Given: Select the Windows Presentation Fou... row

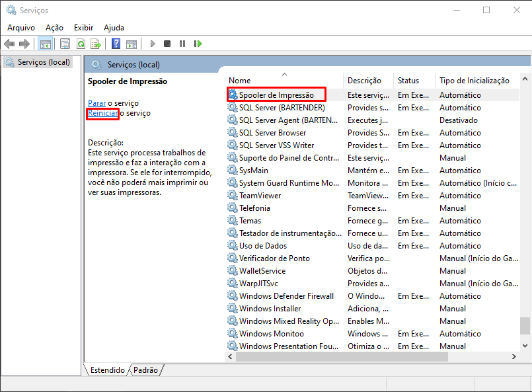Looking at the screenshot, I should coord(372,346).
